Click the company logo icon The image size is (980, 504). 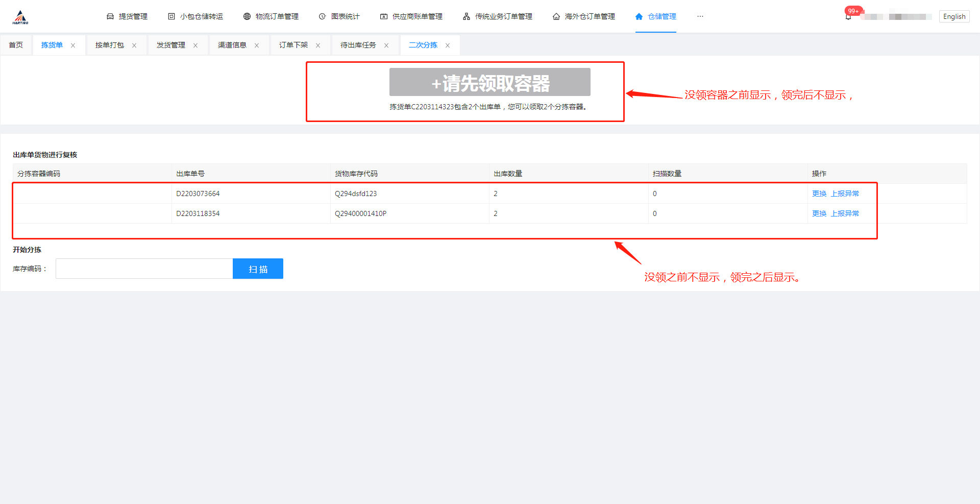click(20, 17)
